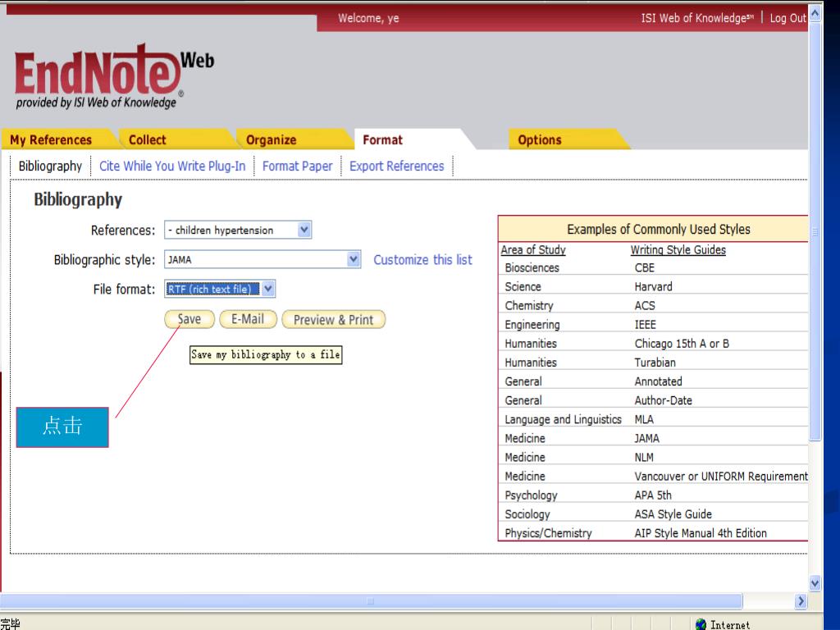Click the Turabian style entry
The width and height of the screenshot is (840, 630).
[x=655, y=363]
